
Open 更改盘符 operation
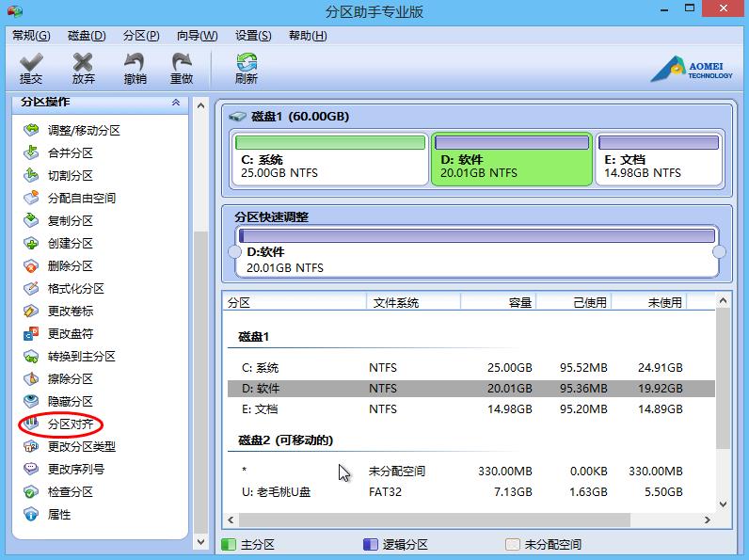click(x=58, y=333)
